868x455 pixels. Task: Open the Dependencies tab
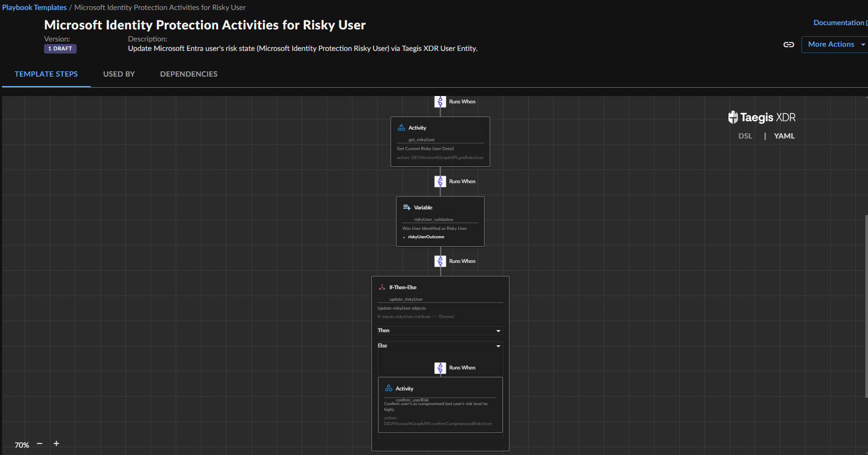tap(189, 74)
